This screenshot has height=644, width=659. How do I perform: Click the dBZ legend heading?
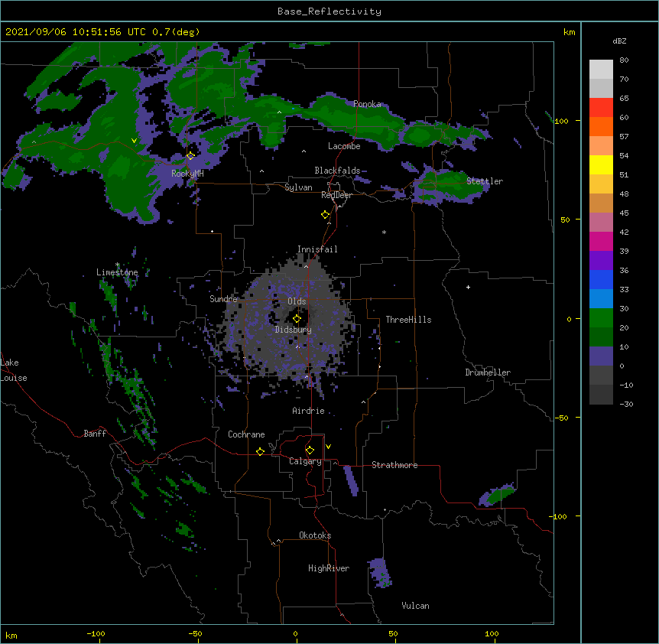coord(619,41)
